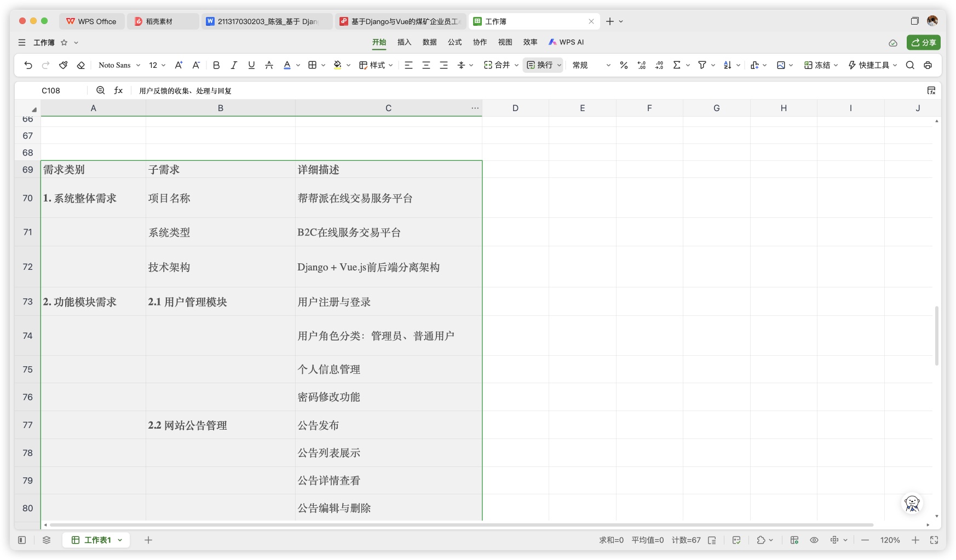Open the WPS assistant mascot
This screenshot has height=560, width=956.
click(912, 503)
